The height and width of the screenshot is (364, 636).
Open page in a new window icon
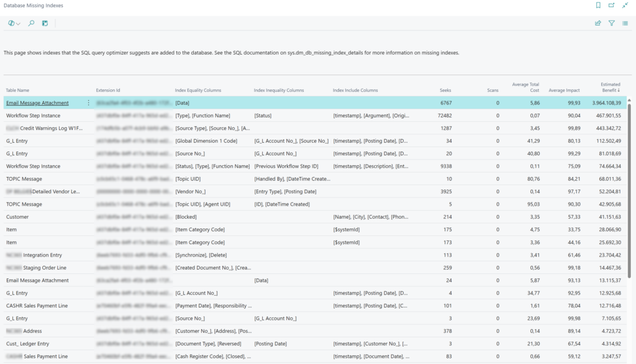[611, 6]
